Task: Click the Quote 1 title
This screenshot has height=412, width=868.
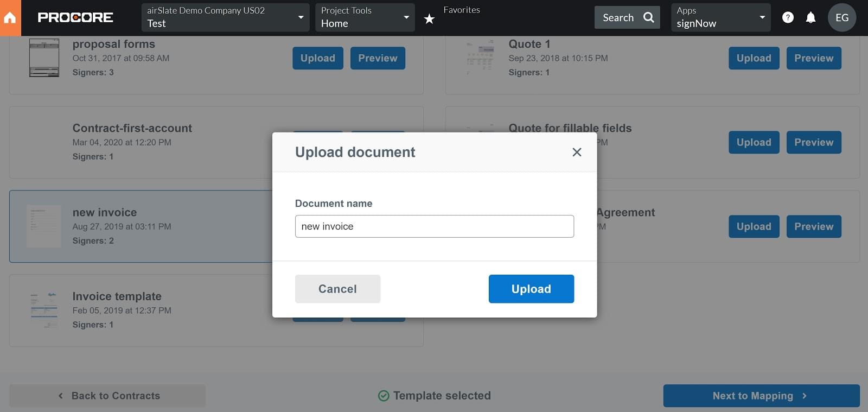Action: coord(529,44)
